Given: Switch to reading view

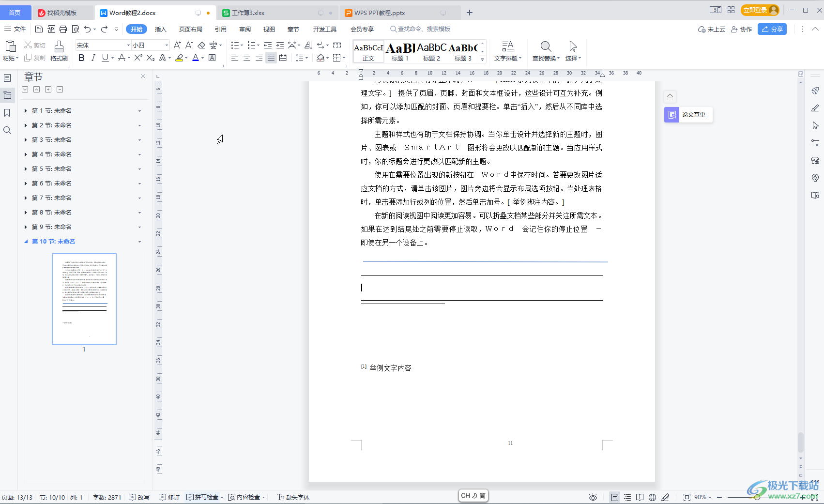Looking at the screenshot, I should (640, 497).
